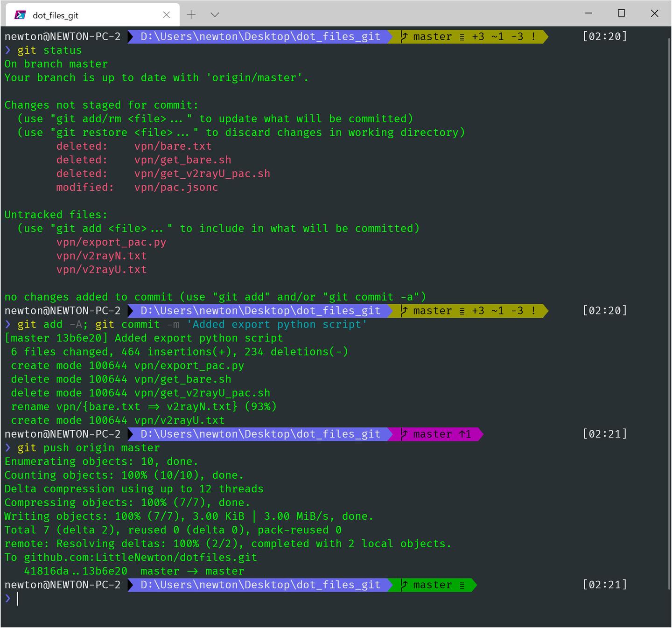The width and height of the screenshot is (672, 628).
Task: Close the dot_files_git tab with its X icon
Action: tap(167, 14)
